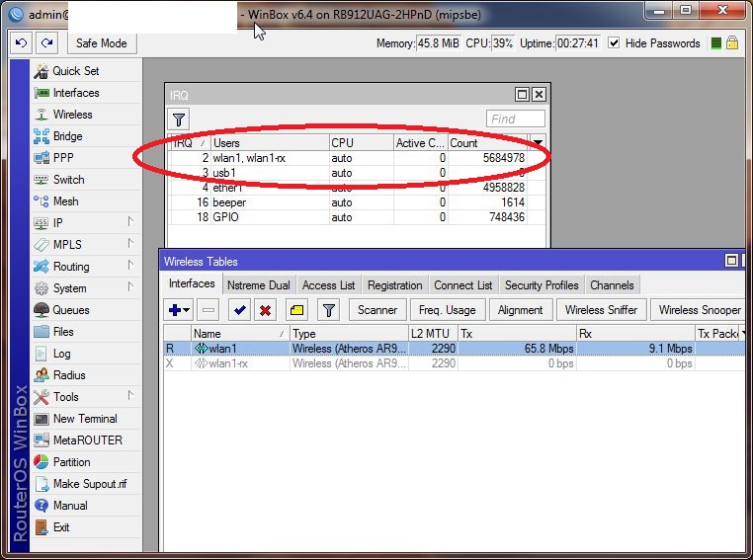
Task: Click the Wireless Sniffer button
Action: point(601,310)
